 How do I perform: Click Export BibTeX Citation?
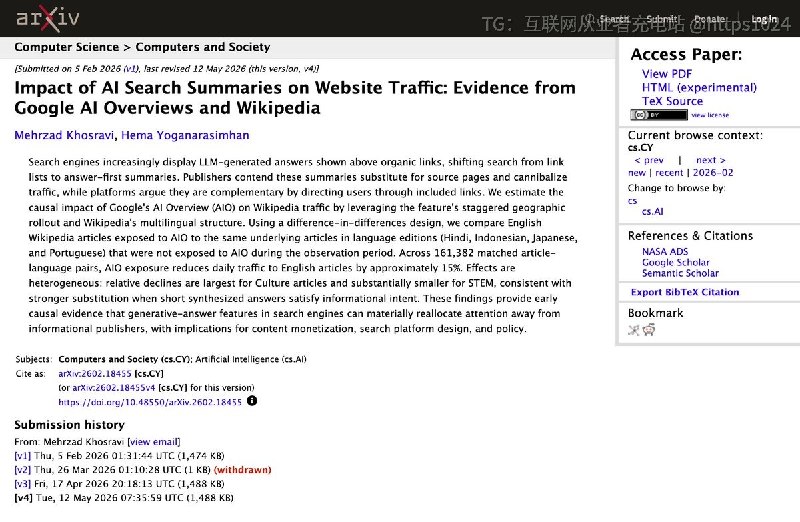(685, 292)
